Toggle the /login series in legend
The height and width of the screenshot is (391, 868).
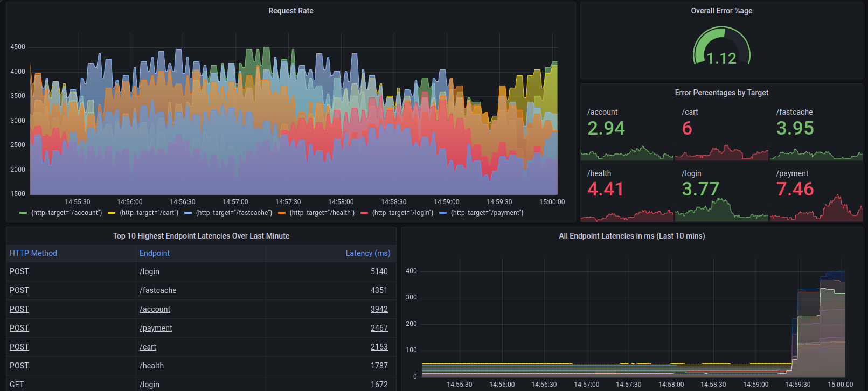pyautogui.click(x=402, y=213)
